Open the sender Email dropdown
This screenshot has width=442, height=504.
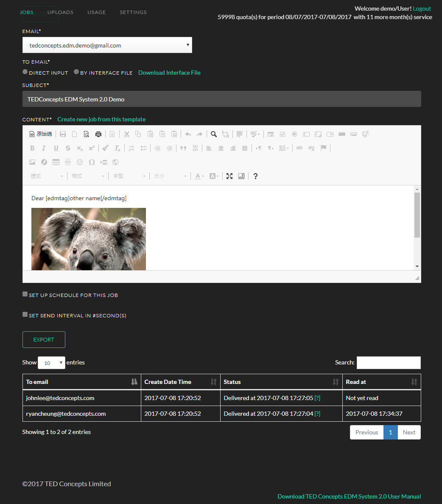(107, 45)
